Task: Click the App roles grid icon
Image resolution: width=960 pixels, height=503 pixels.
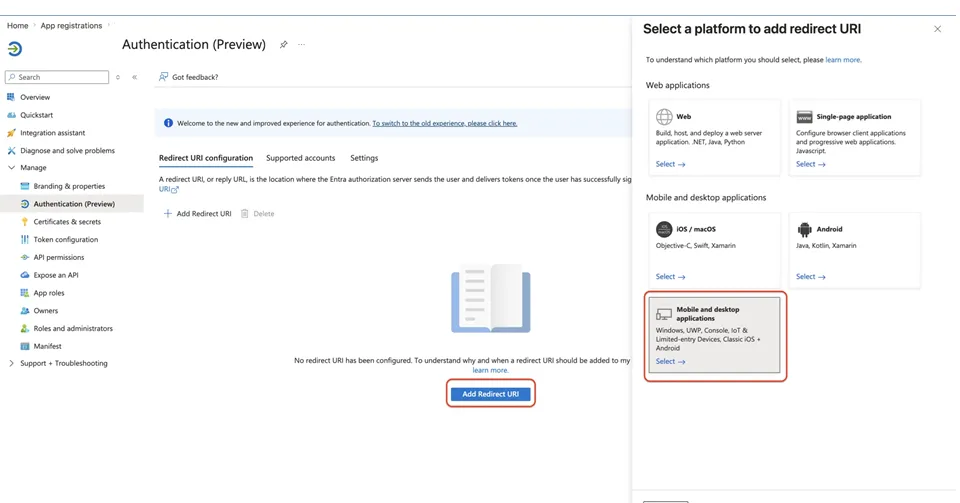Action: [24, 292]
